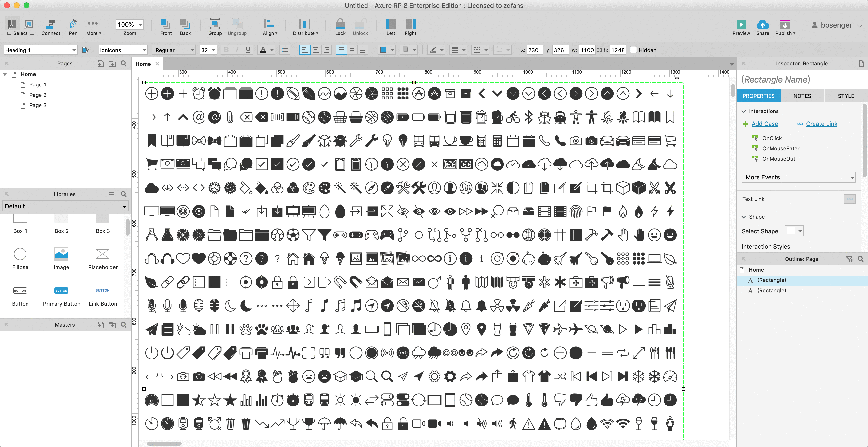Image resolution: width=868 pixels, height=447 pixels.
Task: Toggle bullet list formatting
Action: coord(285,50)
